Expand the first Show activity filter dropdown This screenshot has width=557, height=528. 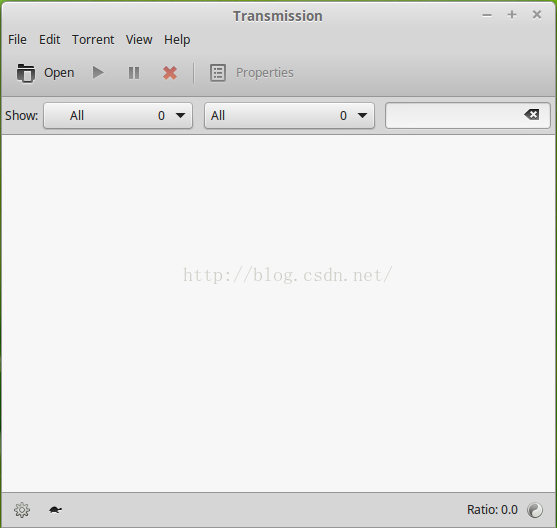click(118, 115)
